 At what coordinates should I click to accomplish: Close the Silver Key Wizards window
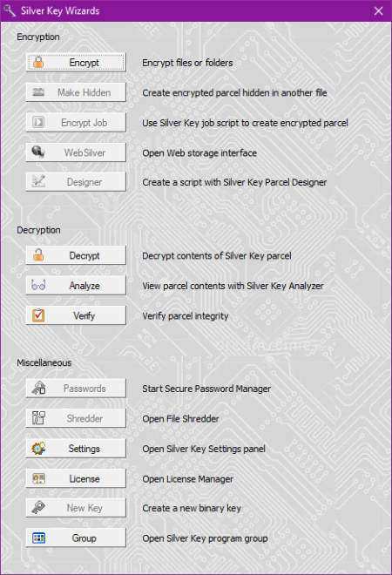tap(378, 11)
